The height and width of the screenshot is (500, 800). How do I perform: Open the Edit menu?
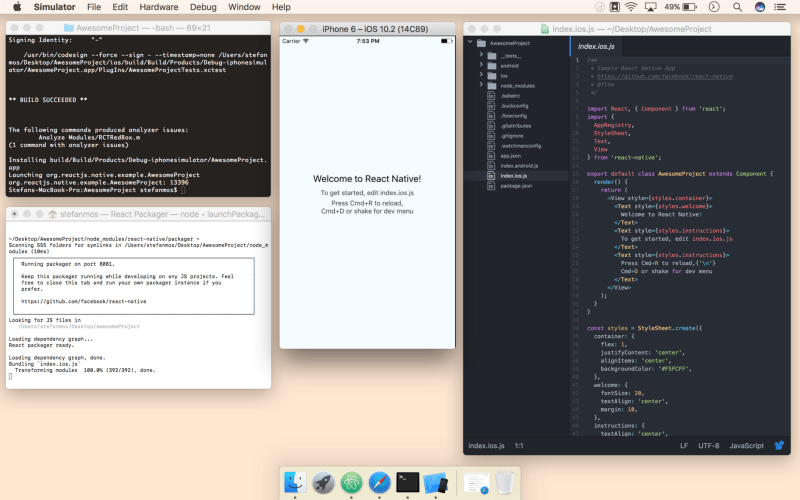[120, 7]
